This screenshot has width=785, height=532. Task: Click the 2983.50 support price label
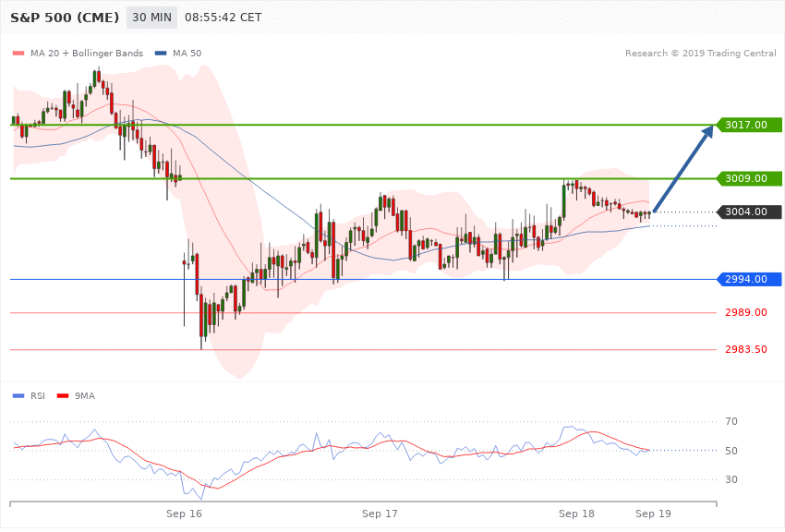click(746, 349)
